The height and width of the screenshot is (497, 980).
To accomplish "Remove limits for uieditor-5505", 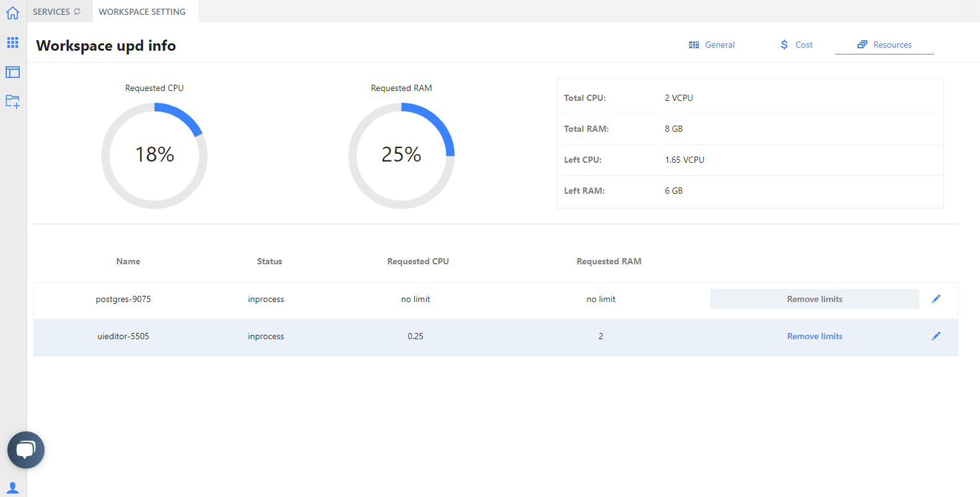I will point(815,336).
